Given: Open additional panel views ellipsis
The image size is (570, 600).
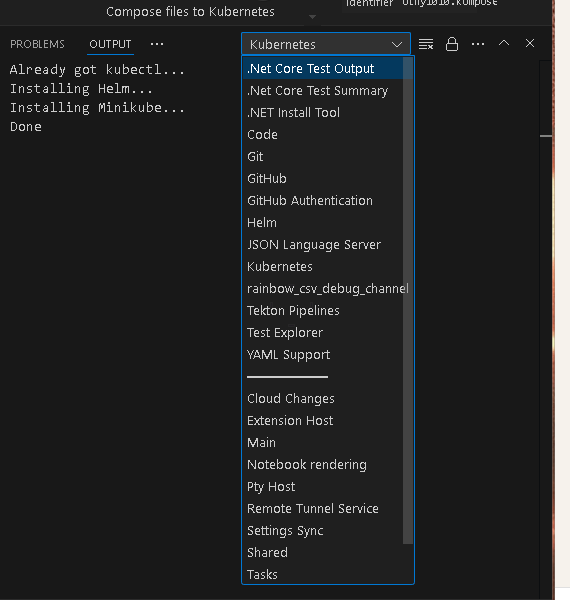Looking at the screenshot, I should (x=157, y=44).
